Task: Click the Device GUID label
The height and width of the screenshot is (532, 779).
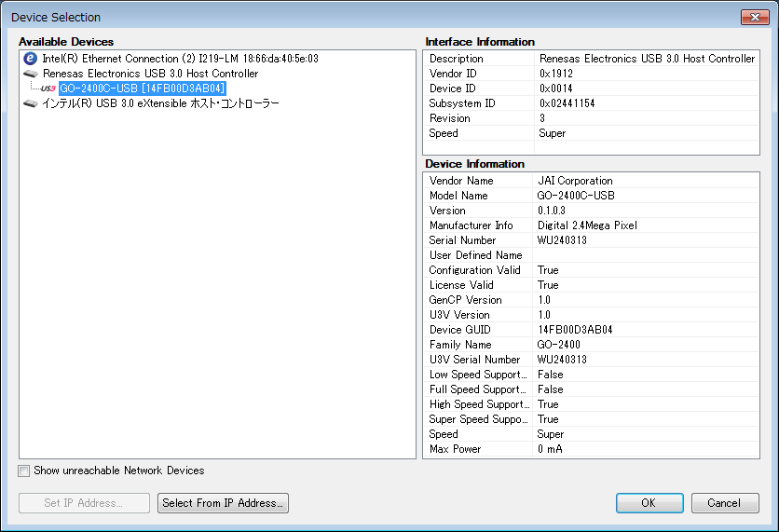Action: coord(460,330)
